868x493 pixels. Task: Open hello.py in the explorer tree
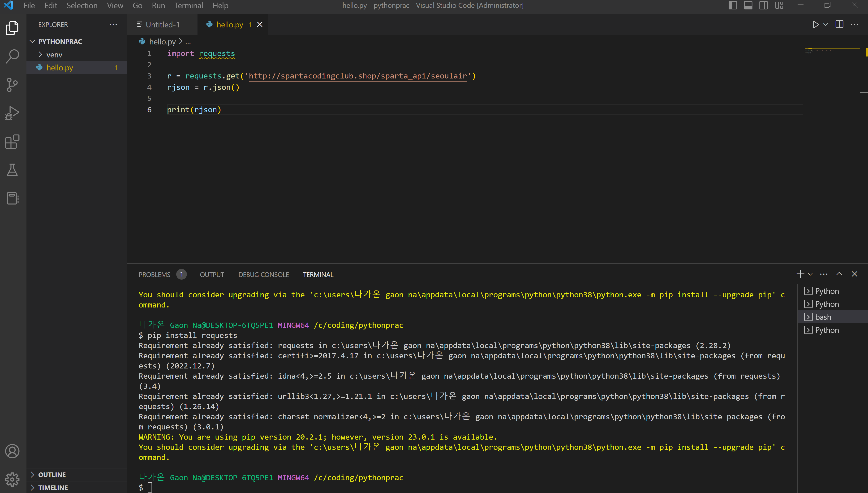[x=77, y=67]
